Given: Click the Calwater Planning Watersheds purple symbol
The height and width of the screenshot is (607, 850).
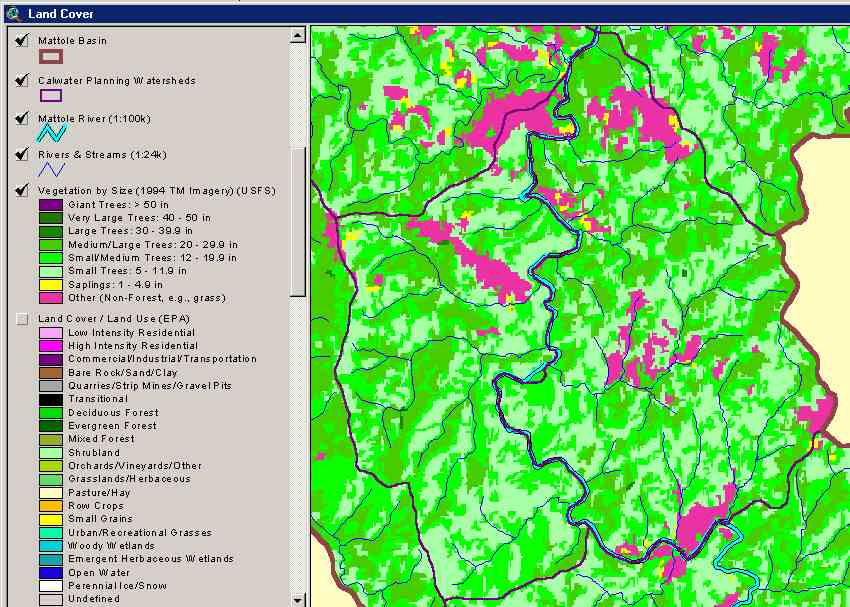Looking at the screenshot, I should pos(50,96).
